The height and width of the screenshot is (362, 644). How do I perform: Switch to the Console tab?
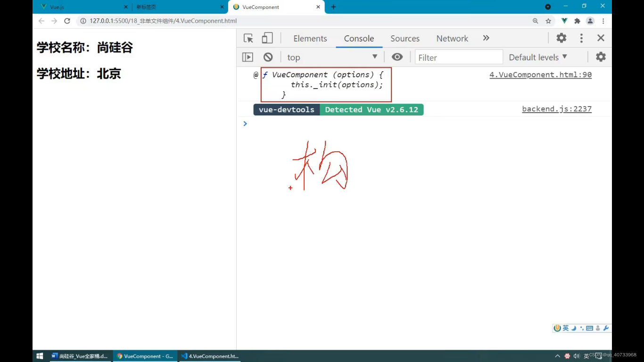click(359, 39)
